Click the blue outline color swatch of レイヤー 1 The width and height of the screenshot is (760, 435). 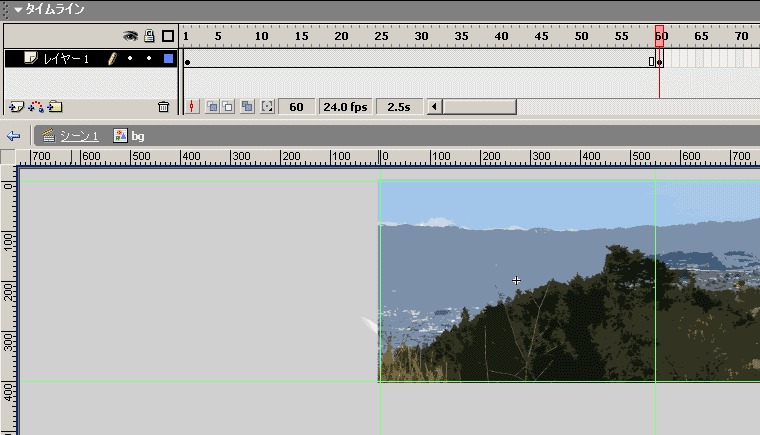pos(168,59)
